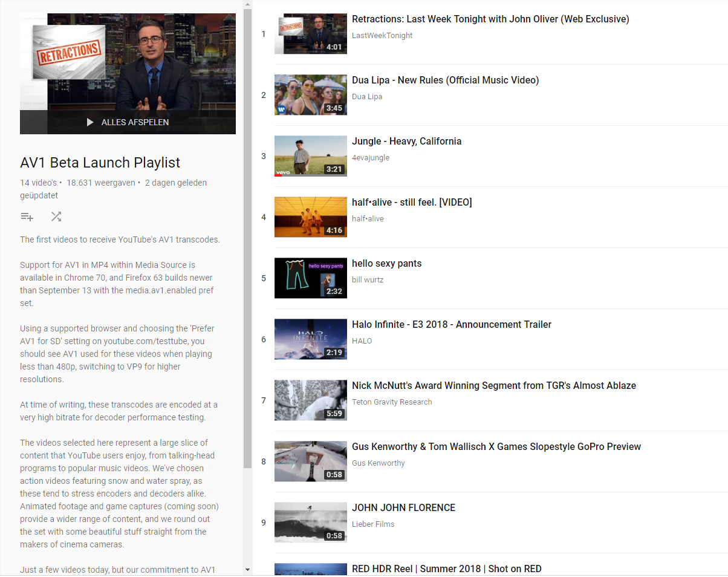Viewport: 728px width, 577px height.
Task: Click the playlist title AV1 Beta Launch Playlist
Action: coord(100,163)
